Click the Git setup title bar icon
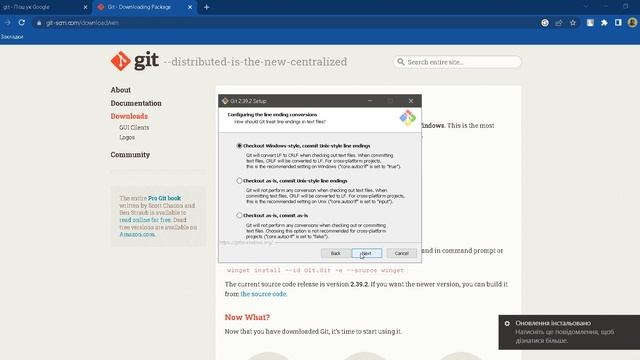Screen dimensions: 640x360 pyautogui.click(x=225, y=101)
